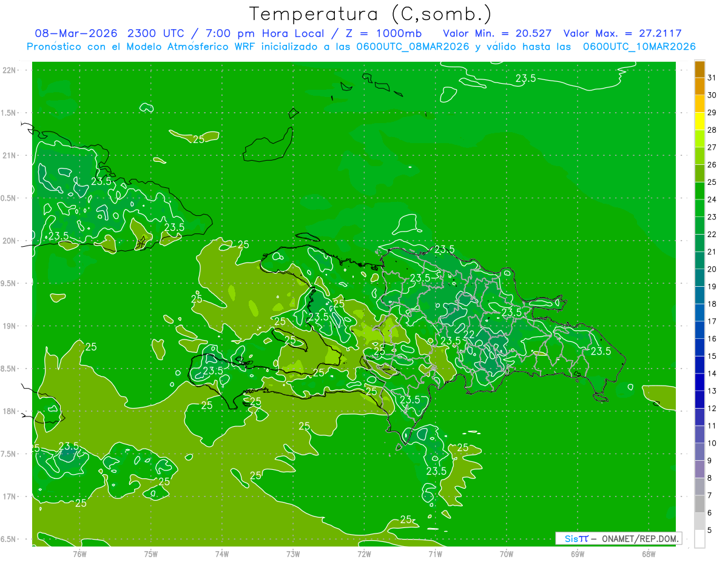
Task: Click the 76W longitude axis label
Action: 79,554
